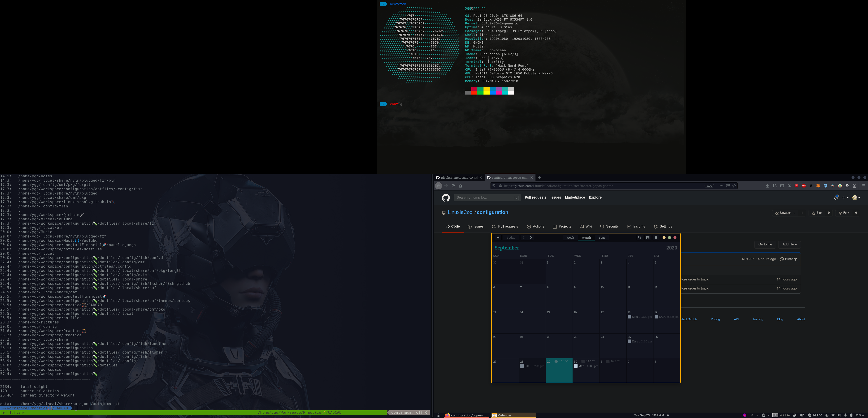Bookmark page with star icon in URL bar

[734, 186]
